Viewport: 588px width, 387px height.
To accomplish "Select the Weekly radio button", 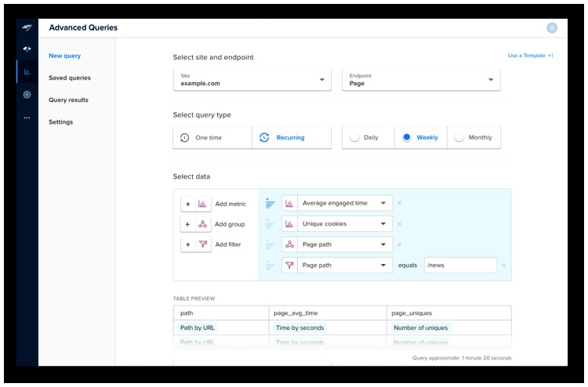I will (406, 138).
